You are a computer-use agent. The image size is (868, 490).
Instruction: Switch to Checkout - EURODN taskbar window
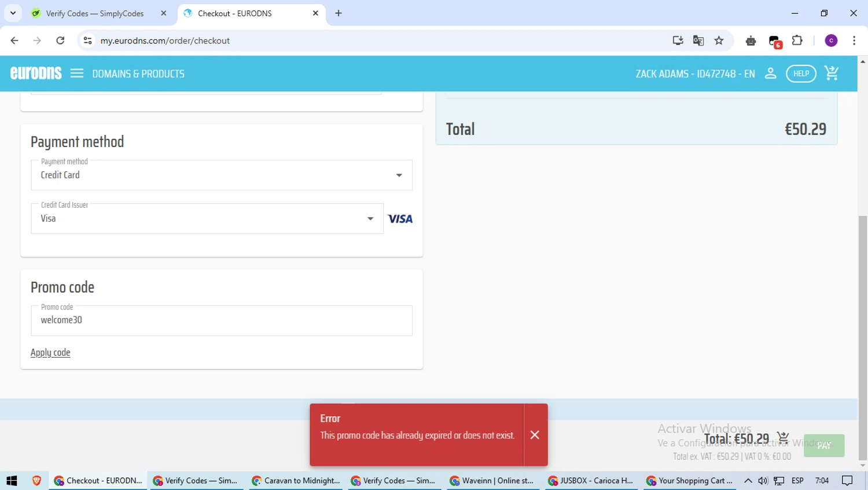tap(98, 481)
